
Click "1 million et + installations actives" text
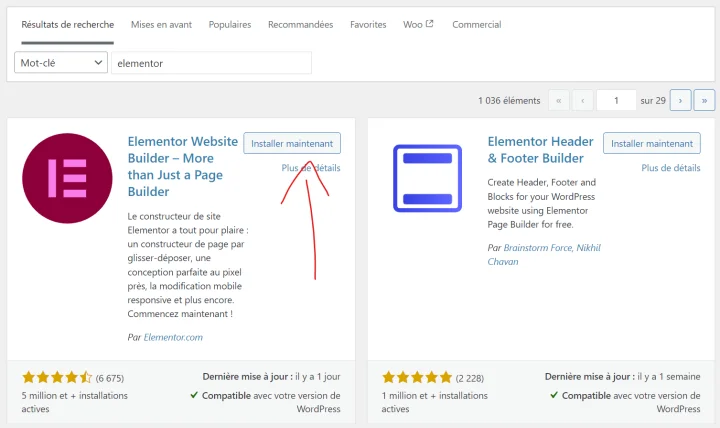tap(434, 402)
